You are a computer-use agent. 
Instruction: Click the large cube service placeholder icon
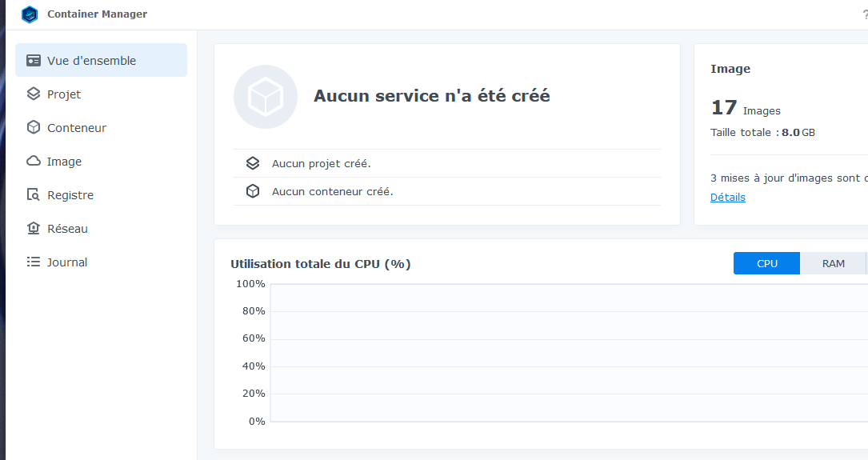point(265,97)
